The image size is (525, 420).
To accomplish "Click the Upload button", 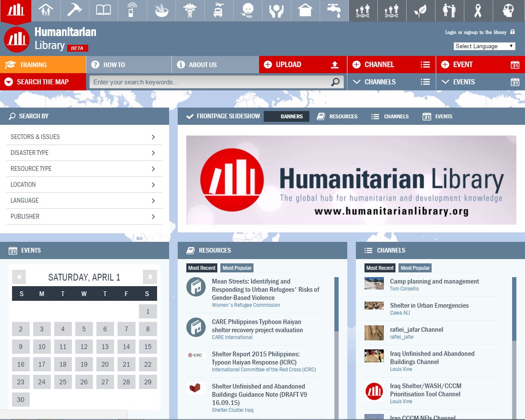I will [x=303, y=65].
